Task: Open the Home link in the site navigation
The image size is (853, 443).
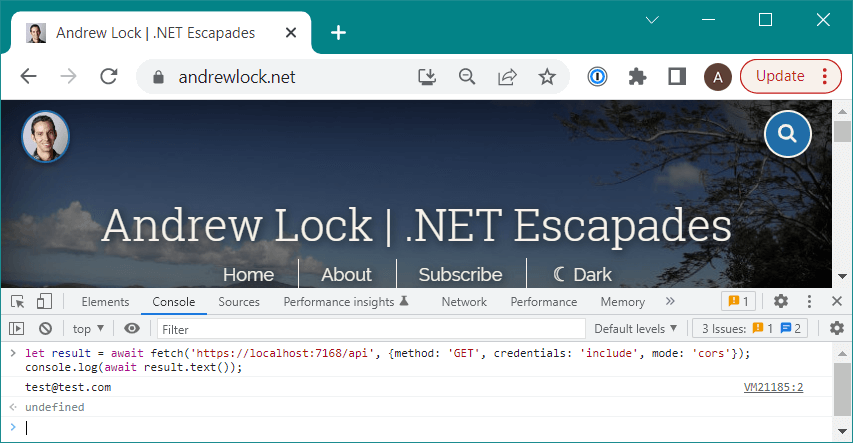Action: point(249,275)
